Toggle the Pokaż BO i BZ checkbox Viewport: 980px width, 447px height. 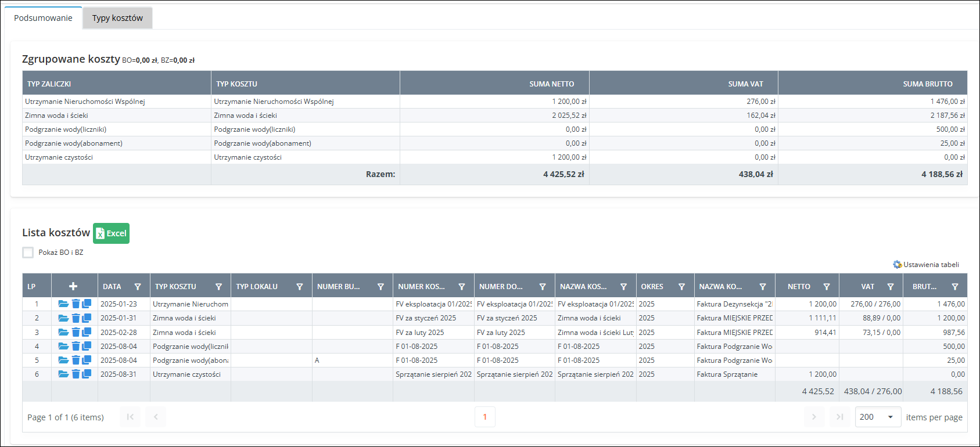[28, 253]
